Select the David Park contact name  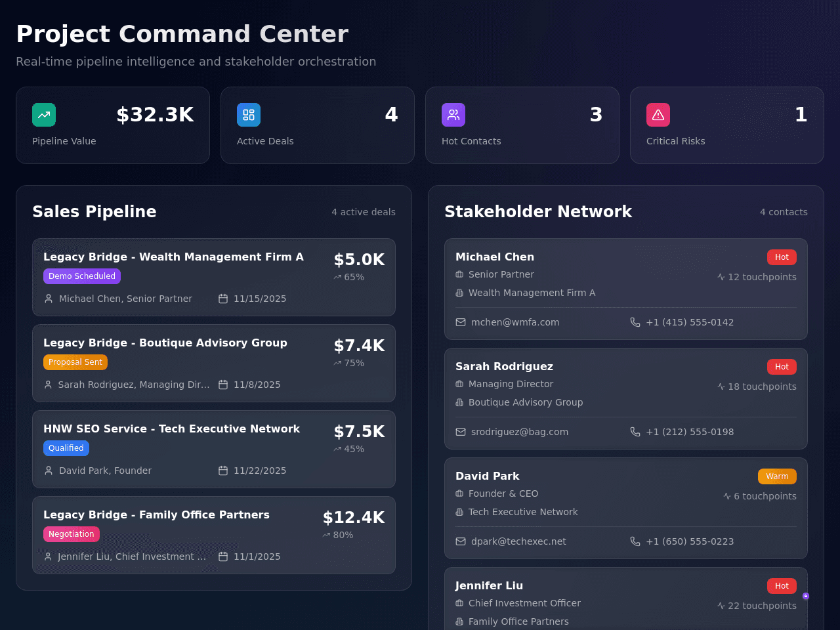488,476
